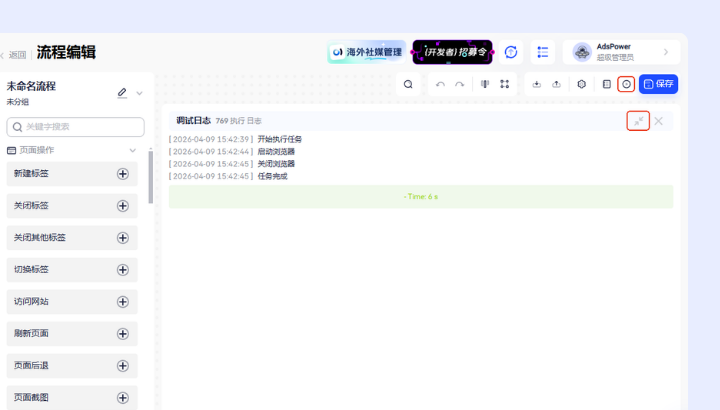Click the export flow icon
The image size is (720, 410).
557,84
